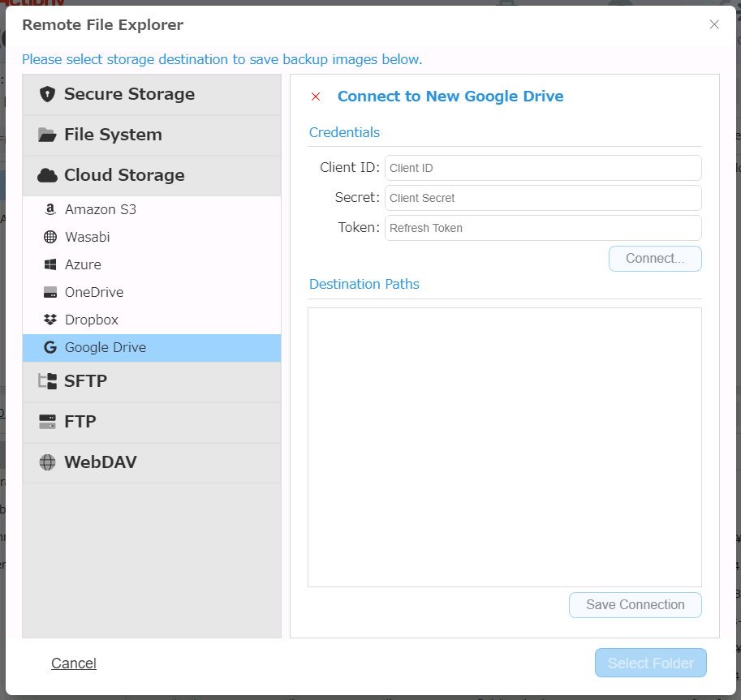Click the Amazon S3 logo icon
The image size is (741, 700).
pyautogui.click(x=50, y=209)
